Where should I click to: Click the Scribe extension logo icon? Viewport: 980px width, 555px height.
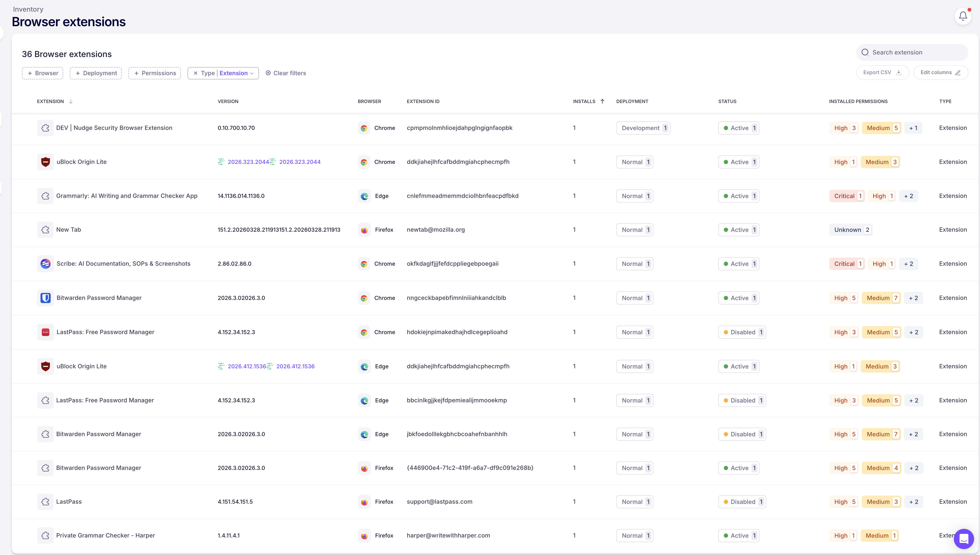(45, 264)
